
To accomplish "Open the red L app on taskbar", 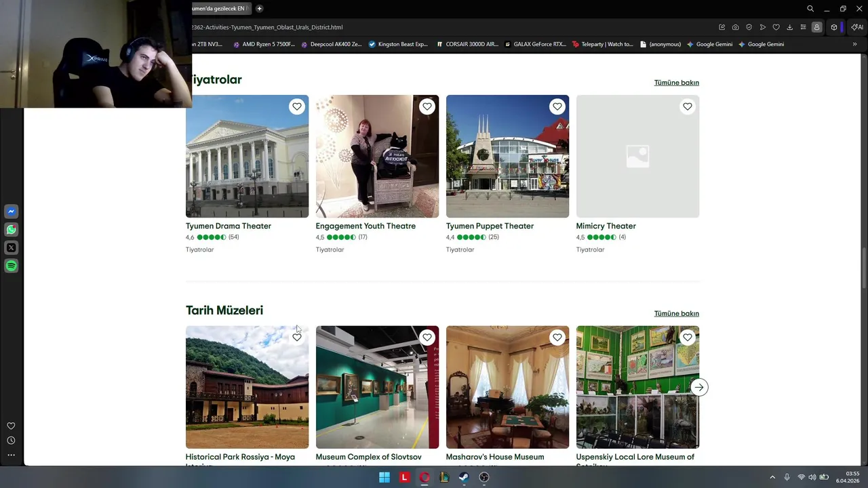I will tap(404, 477).
